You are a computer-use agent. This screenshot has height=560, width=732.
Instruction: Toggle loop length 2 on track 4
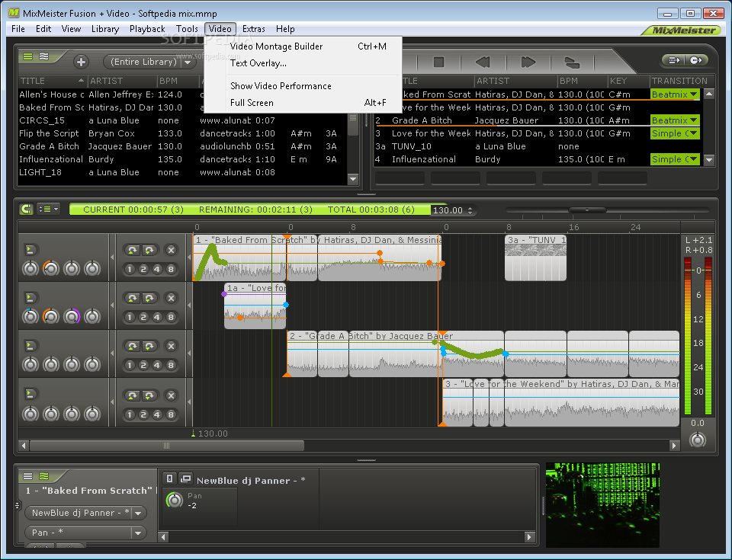[144, 415]
